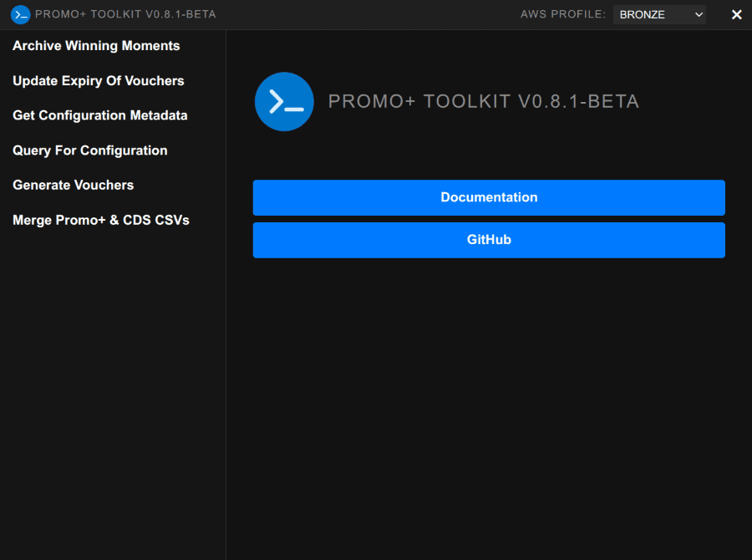
Task: Click the dropdown chevron beside BRONZE
Action: [697, 14]
